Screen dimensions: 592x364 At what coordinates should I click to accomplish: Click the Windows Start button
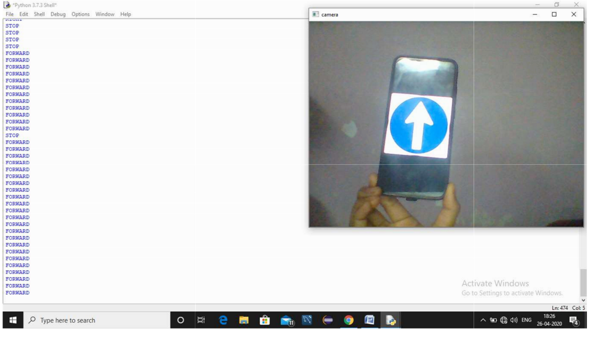click(x=13, y=320)
